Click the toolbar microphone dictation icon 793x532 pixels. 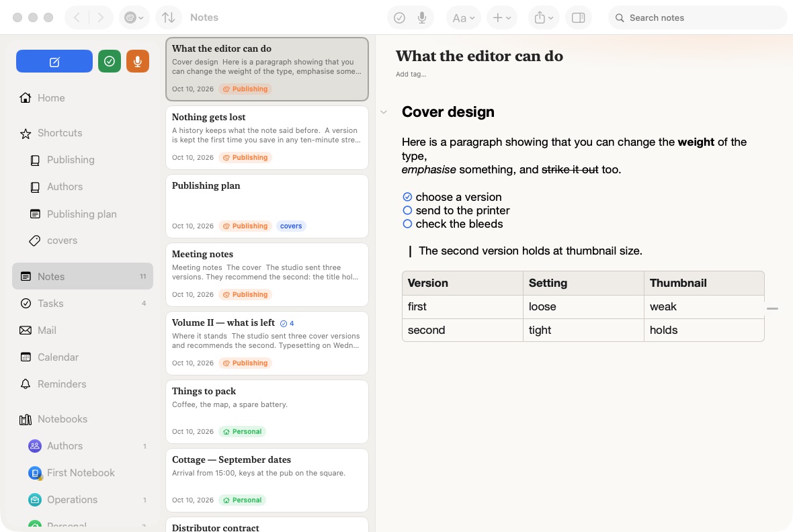[422, 17]
